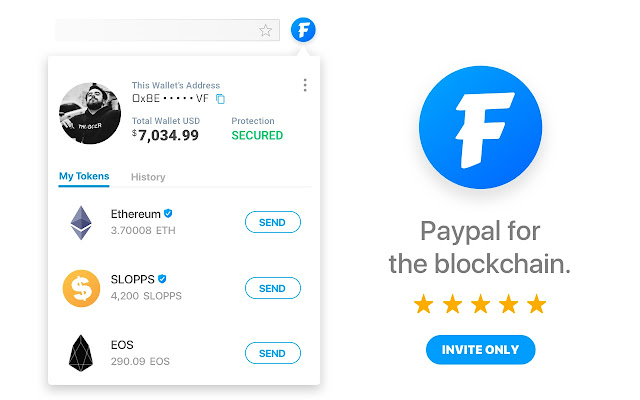This screenshot has width=640, height=400.
Task: Click the green SECURED protection status
Action: pos(257,135)
